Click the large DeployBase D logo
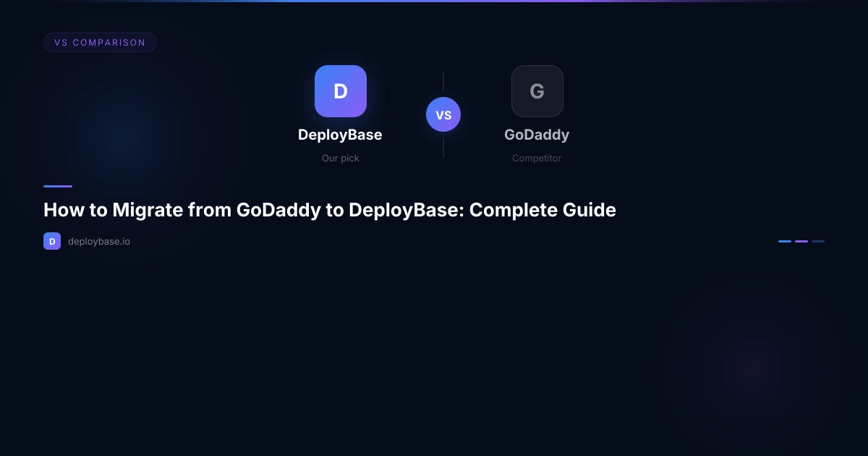 [x=340, y=91]
